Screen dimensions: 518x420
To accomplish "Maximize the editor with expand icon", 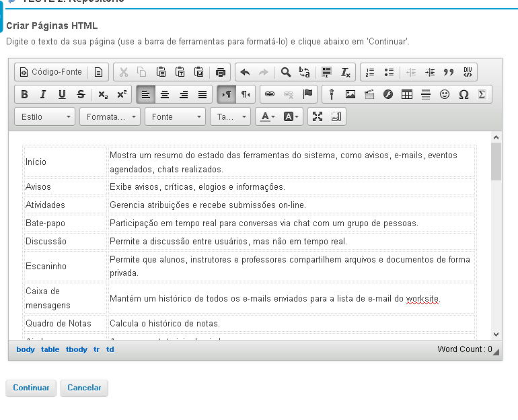I will [x=318, y=116].
